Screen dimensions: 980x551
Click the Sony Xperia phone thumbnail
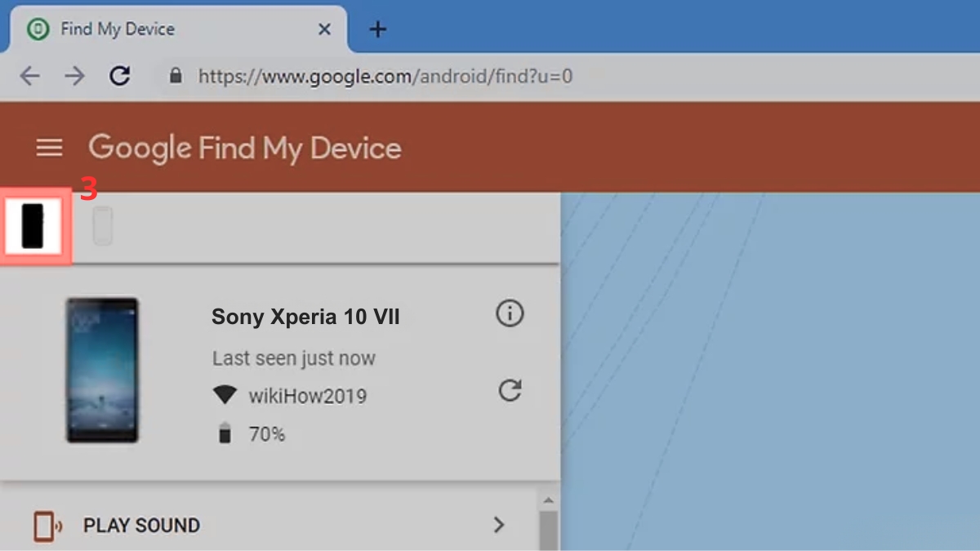(102, 371)
